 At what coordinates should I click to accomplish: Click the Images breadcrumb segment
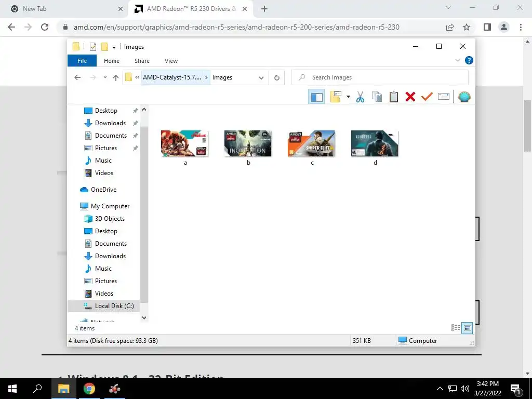tap(222, 77)
